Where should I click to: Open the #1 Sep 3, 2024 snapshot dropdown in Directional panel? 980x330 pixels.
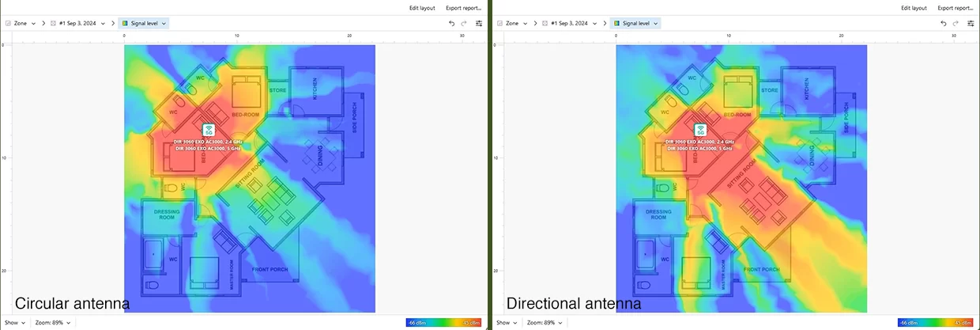(568, 24)
